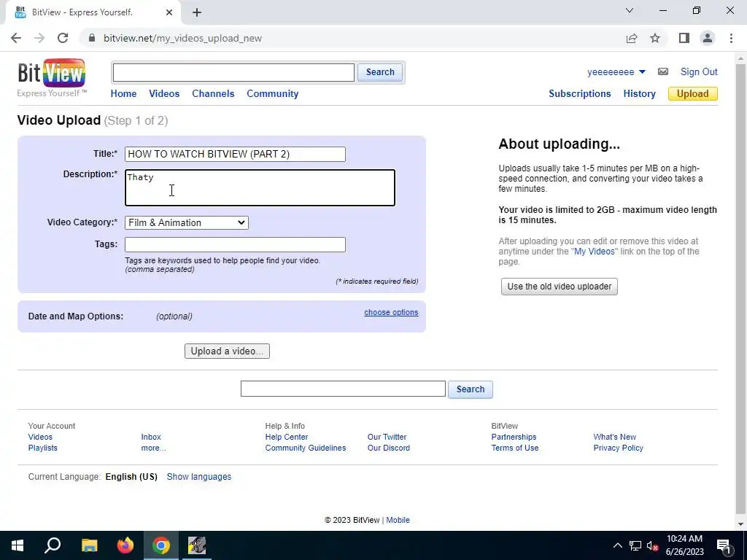This screenshot has height=560, width=747.
Task: Launch File Explorer from the taskbar
Action: pyautogui.click(x=89, y=545)
